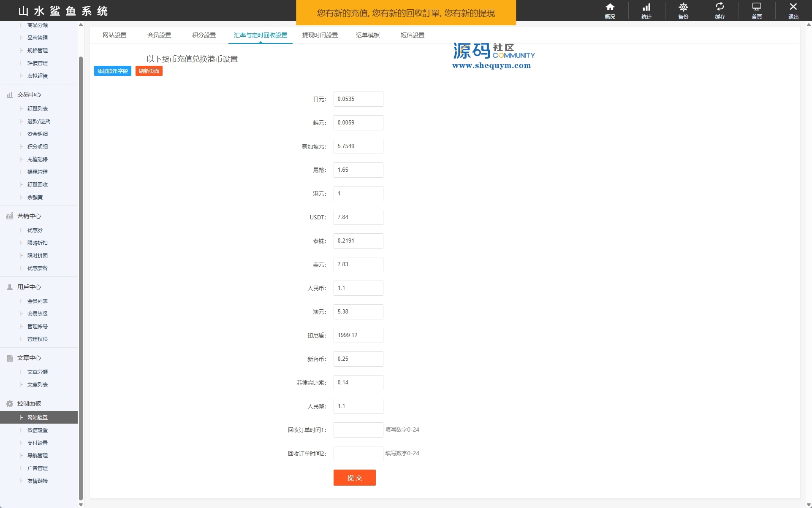Collapse the 营销中心 sidebar section
The height and width of the screenshot is (508, 812).
[29, 216]
